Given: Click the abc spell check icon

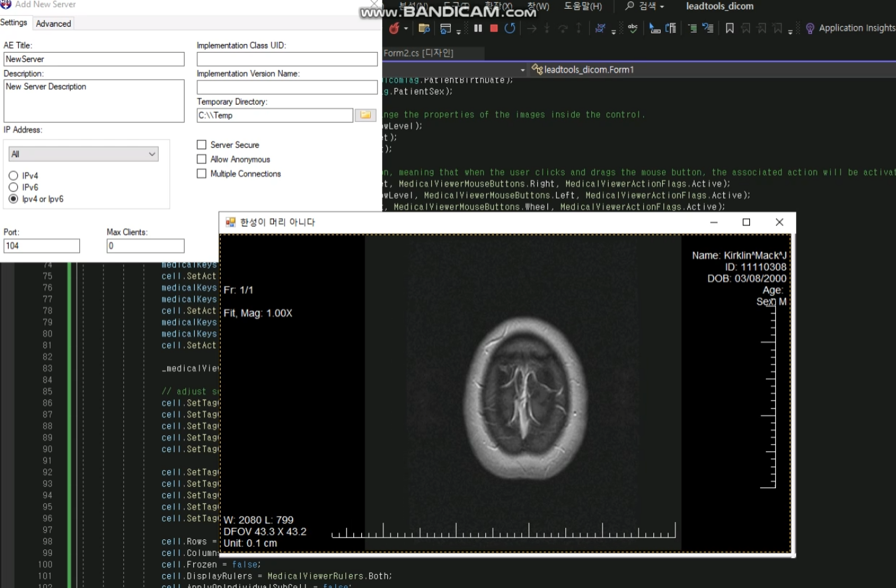Looking at the screenshot, I should pos(633,28).
